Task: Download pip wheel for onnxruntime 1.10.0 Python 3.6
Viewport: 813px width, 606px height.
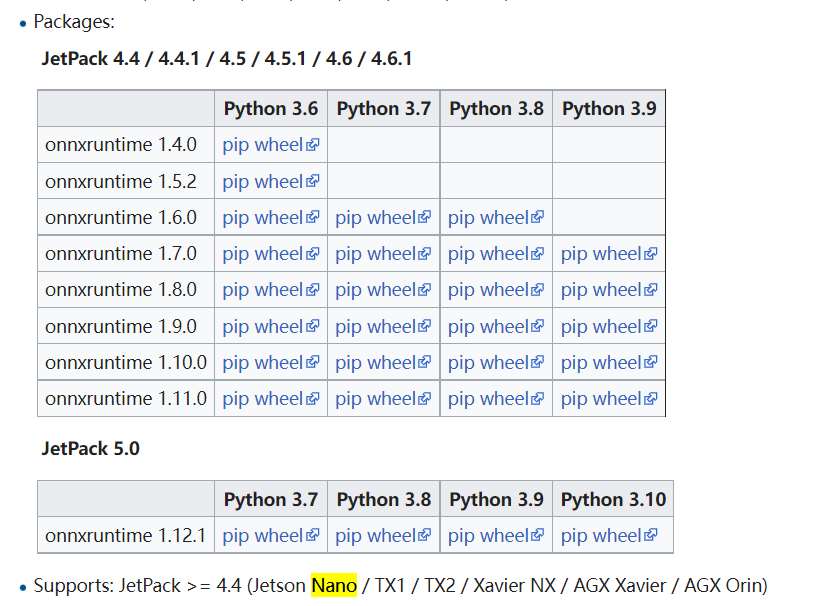Action: 262,362
